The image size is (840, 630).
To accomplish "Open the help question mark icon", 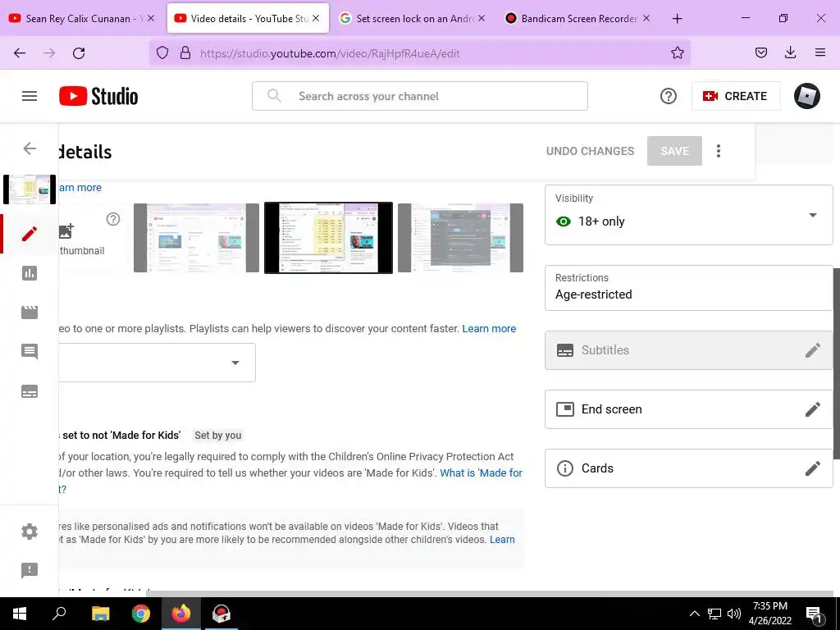I will tap(668, 97).
